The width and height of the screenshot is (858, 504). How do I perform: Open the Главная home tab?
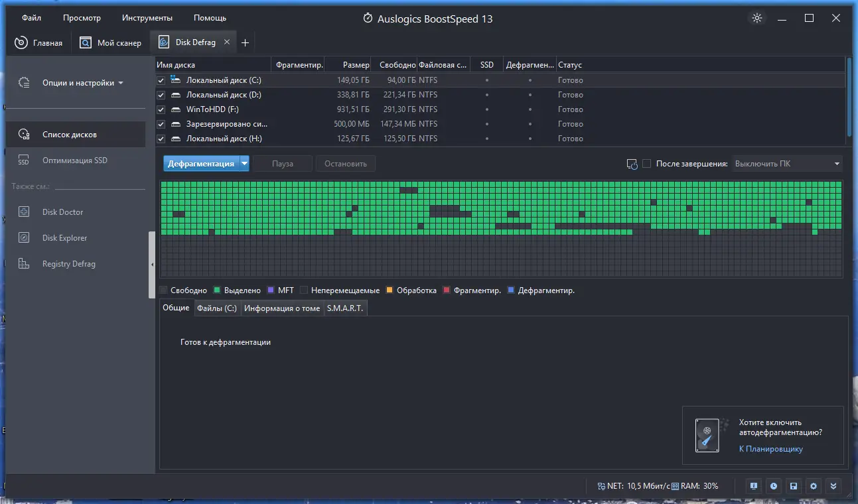(38, 42)
